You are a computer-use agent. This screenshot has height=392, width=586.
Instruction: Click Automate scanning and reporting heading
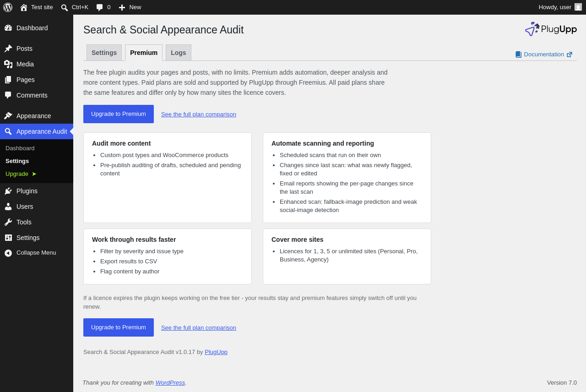tap(323, 143)
